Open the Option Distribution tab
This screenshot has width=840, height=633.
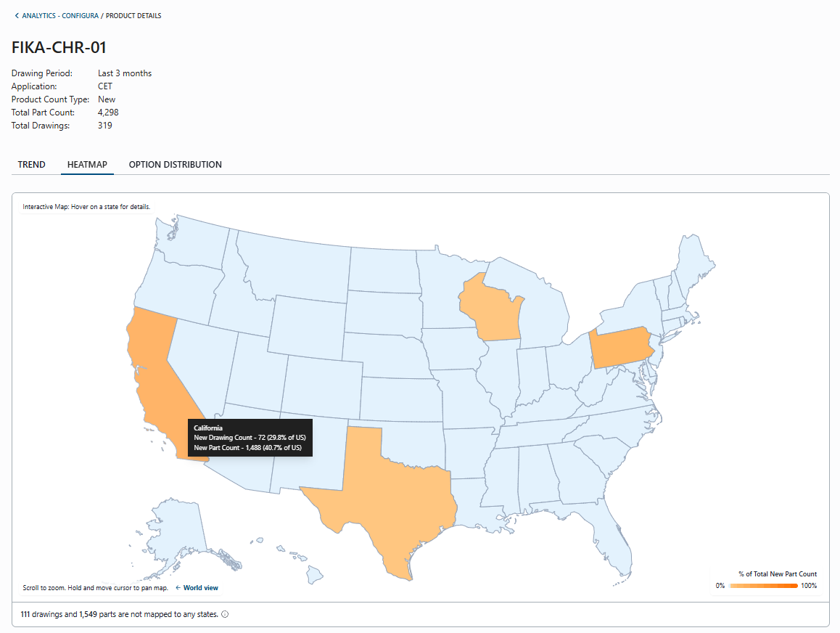(x=175, y=165)
